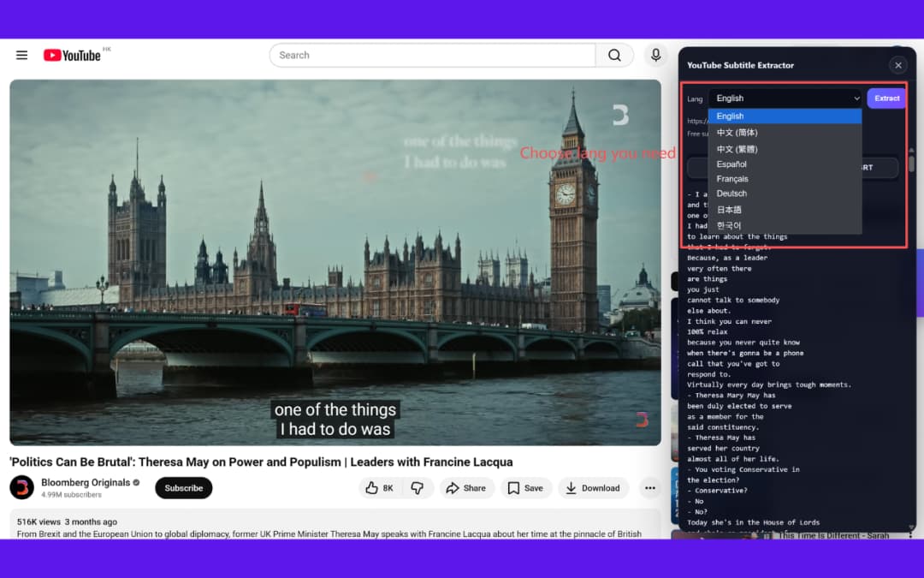Select 中文 (简体) in the language menu
924x578 pixels.
[x=737, y=133]
